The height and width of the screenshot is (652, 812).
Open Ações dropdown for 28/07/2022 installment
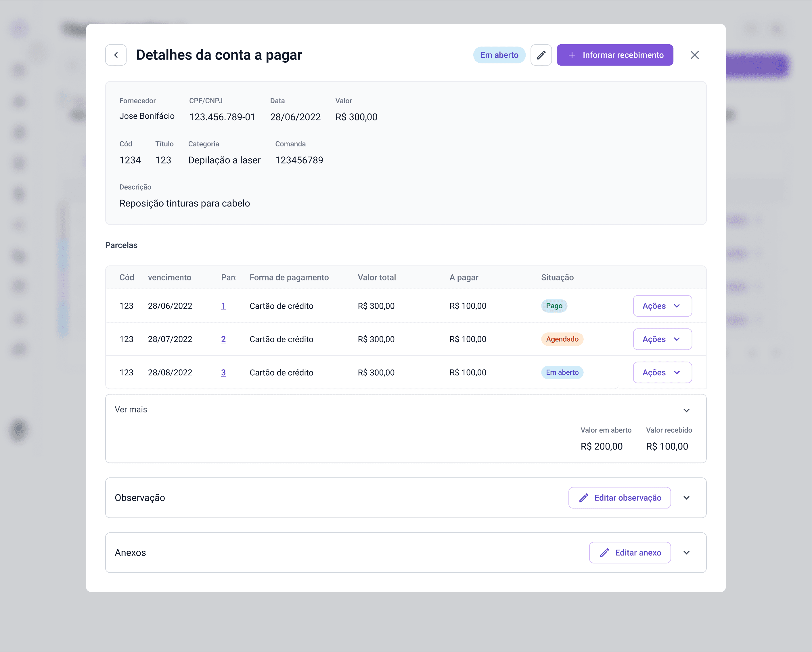[662, 339]
